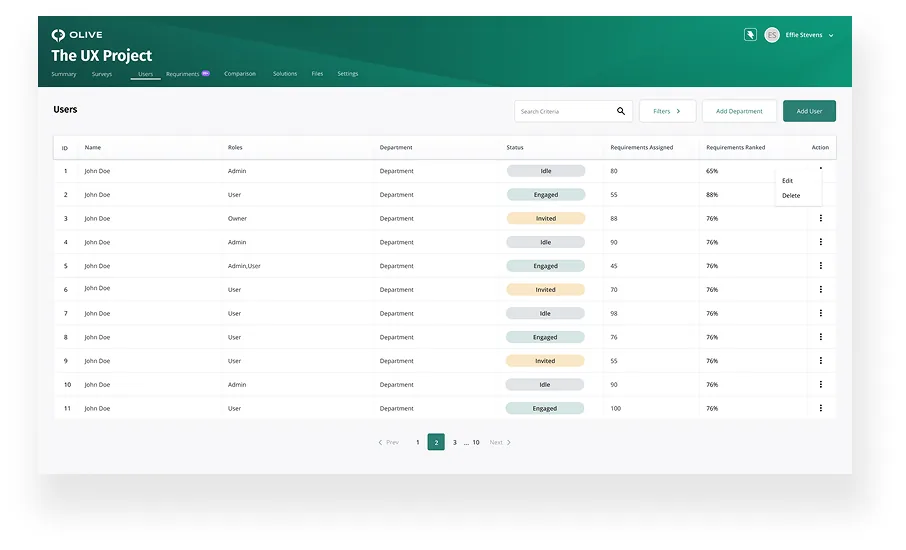Jump to page 10
The width and height of the screenshot is (906, 550).
coord(476,443)
